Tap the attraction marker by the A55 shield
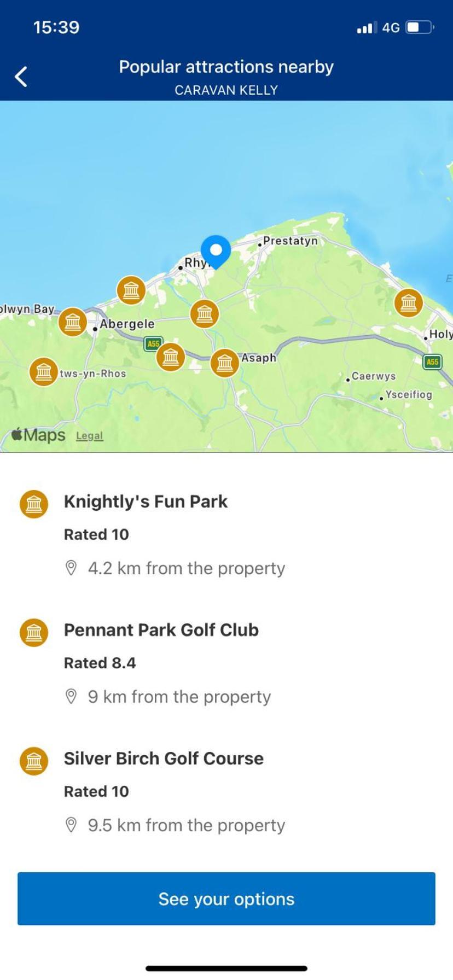 171,357
